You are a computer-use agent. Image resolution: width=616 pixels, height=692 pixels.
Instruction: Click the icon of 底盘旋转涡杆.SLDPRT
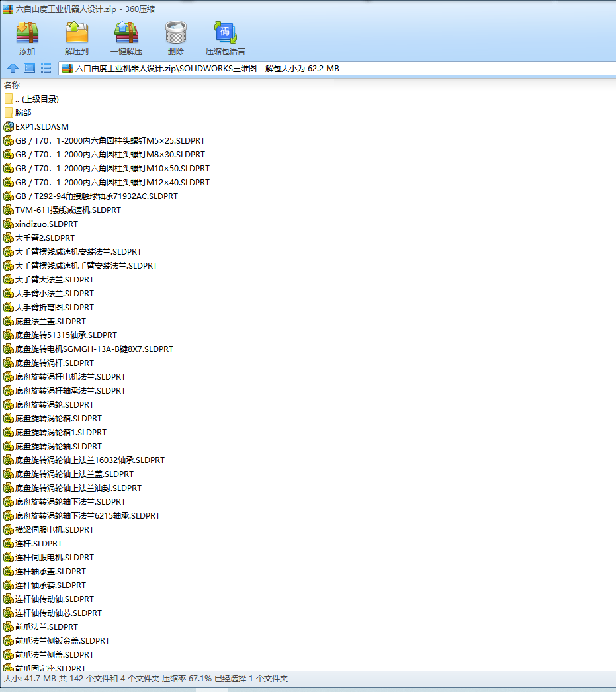pyautogui.click(x=9, y=363)
